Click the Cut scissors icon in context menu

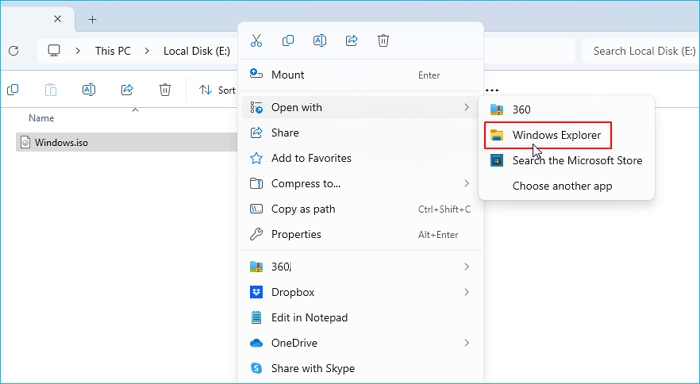[x=256, y=41]
